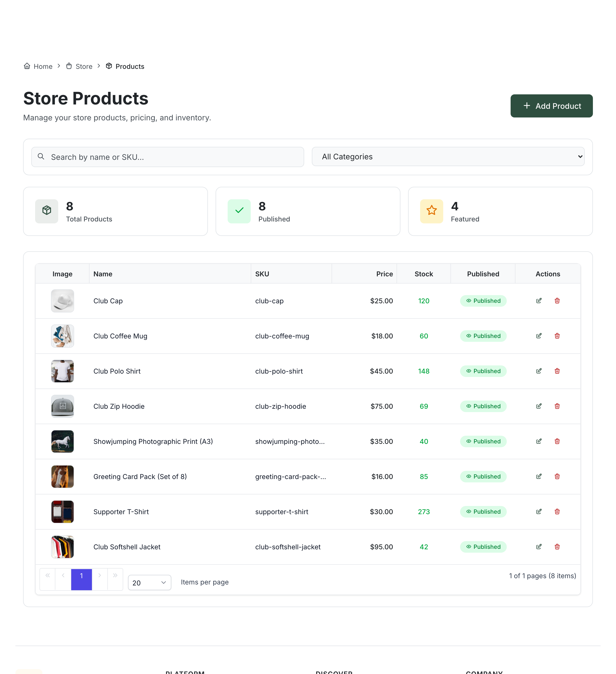Edit the Greeting Card Pack

point(539,476)
